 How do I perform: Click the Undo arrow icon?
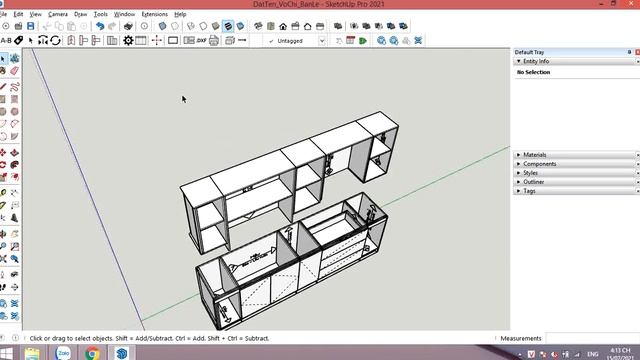pyautogui.click(x=100, y=26)
